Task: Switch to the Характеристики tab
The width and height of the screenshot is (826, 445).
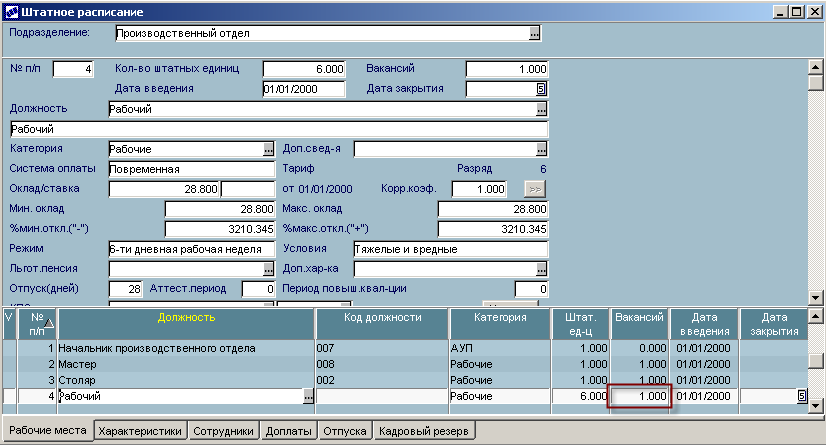Action: (140, 431)
